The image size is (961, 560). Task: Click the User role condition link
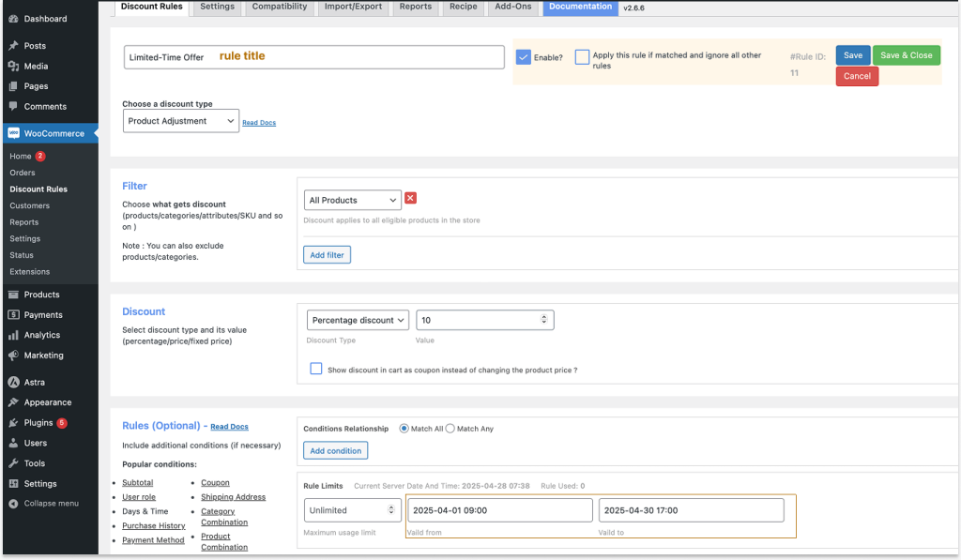pos(139,497)
